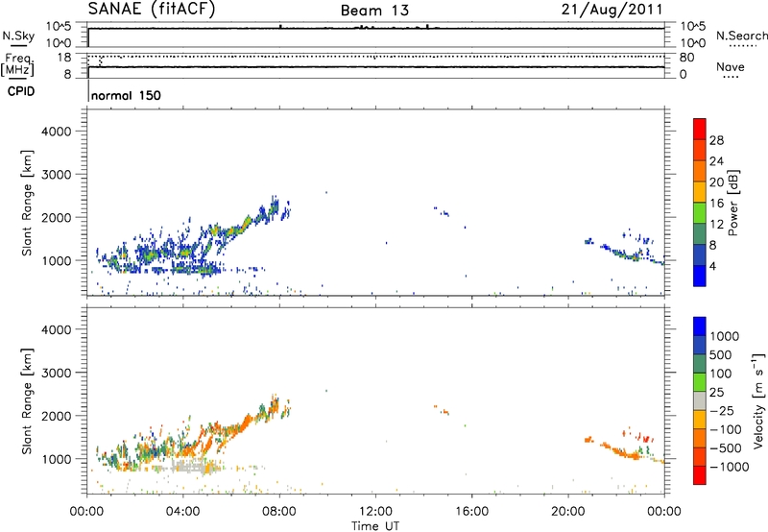This screenshot has width=768, height=532.
Task: Click the 20:00 time tick label
Action: [568, 512]
